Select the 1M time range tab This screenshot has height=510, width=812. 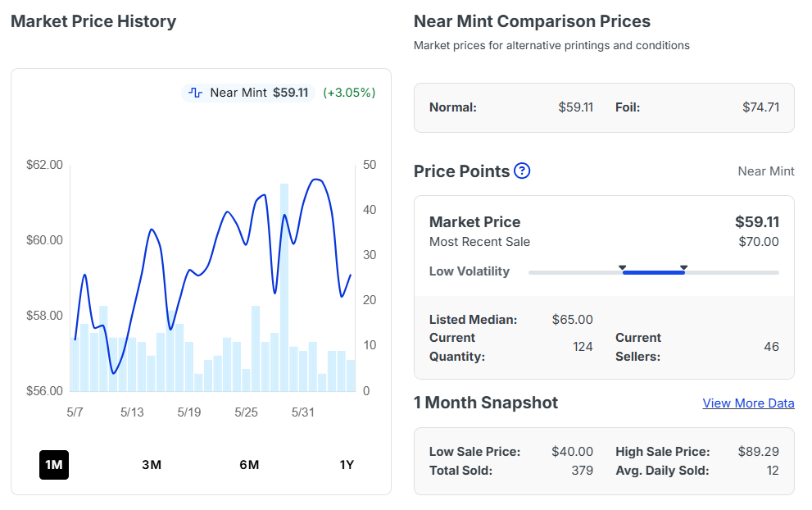click(x=54, y=465)
